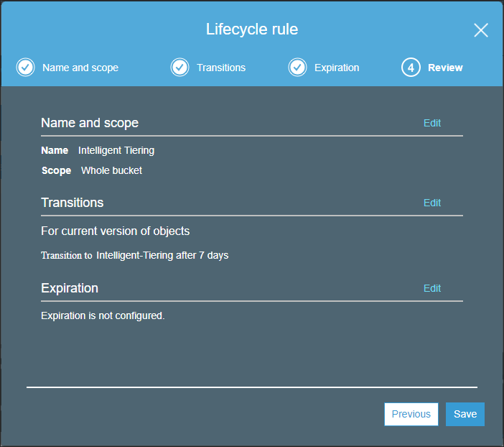Edit the Transitions section
504x447 pixels.
click(x=432, y=203)
